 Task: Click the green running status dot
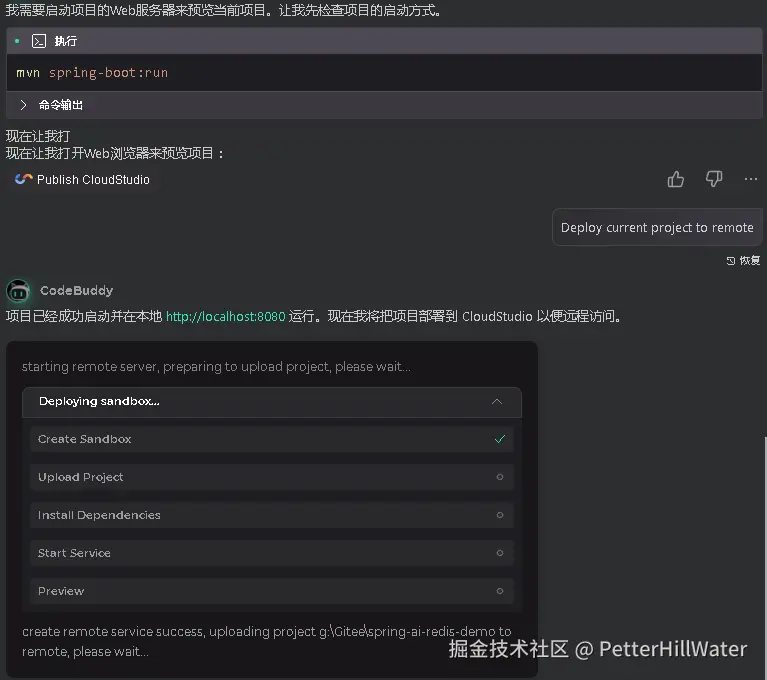pos(17,41)
